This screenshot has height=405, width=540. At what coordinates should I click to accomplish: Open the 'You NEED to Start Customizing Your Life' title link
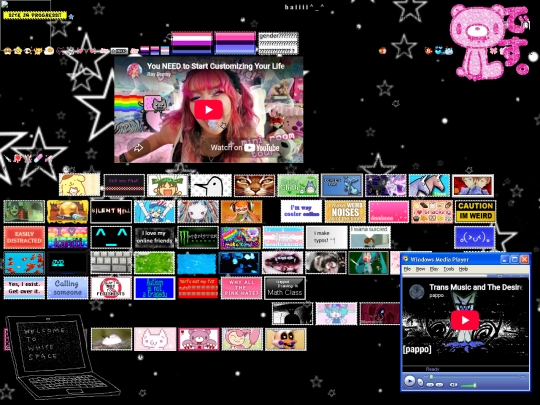tap(216, 66)
